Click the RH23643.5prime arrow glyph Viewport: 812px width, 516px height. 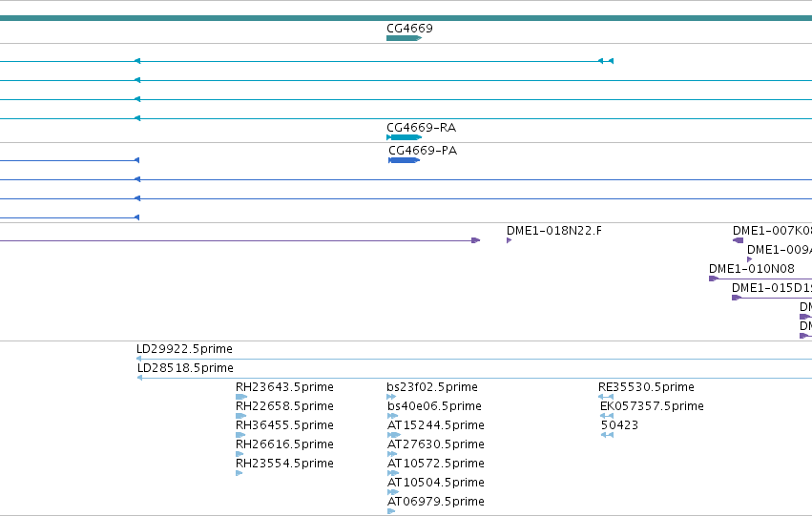coord(241,397)
